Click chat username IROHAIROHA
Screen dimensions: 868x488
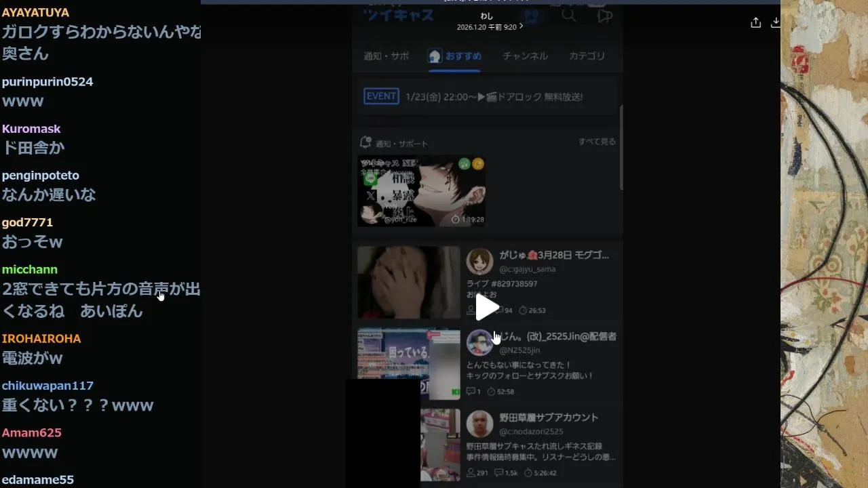point(41,339)
